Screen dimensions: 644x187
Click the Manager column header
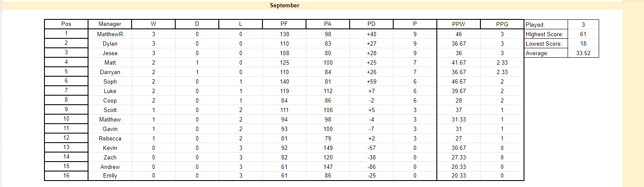point(110,24)
